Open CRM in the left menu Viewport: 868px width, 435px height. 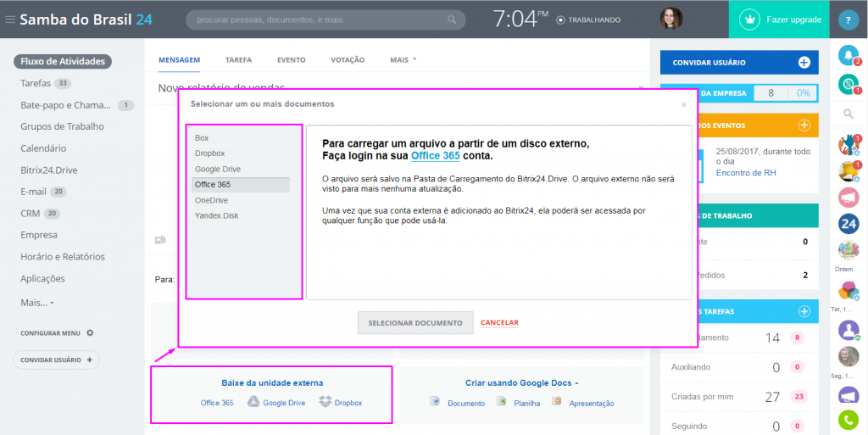click(31, 213)
